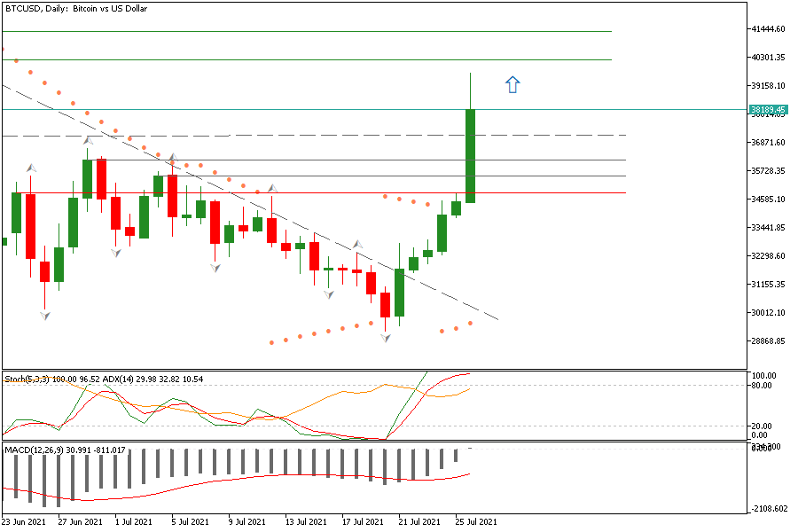798x532 pixels.
Task: Click the 17 Jul 2021 date label
Action: [363, 522]
